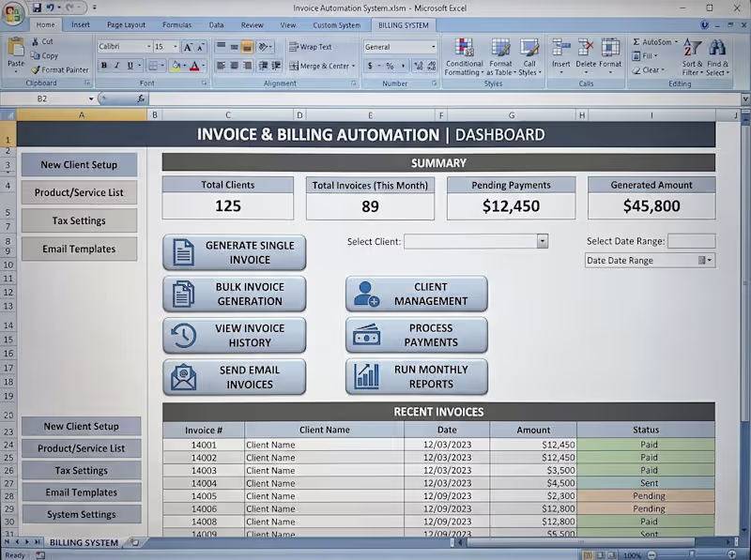Click the fill color paint bucket swatch
Screen dimensions: 751x560
176,66
